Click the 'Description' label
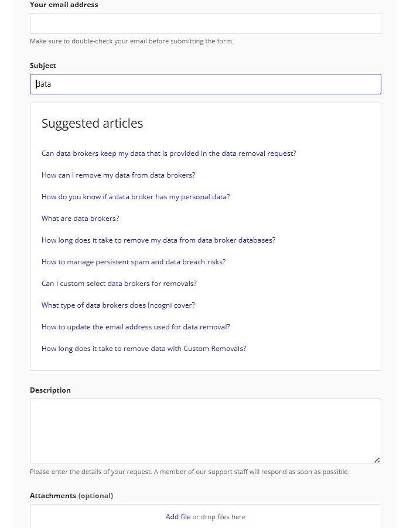 (50, 390)
